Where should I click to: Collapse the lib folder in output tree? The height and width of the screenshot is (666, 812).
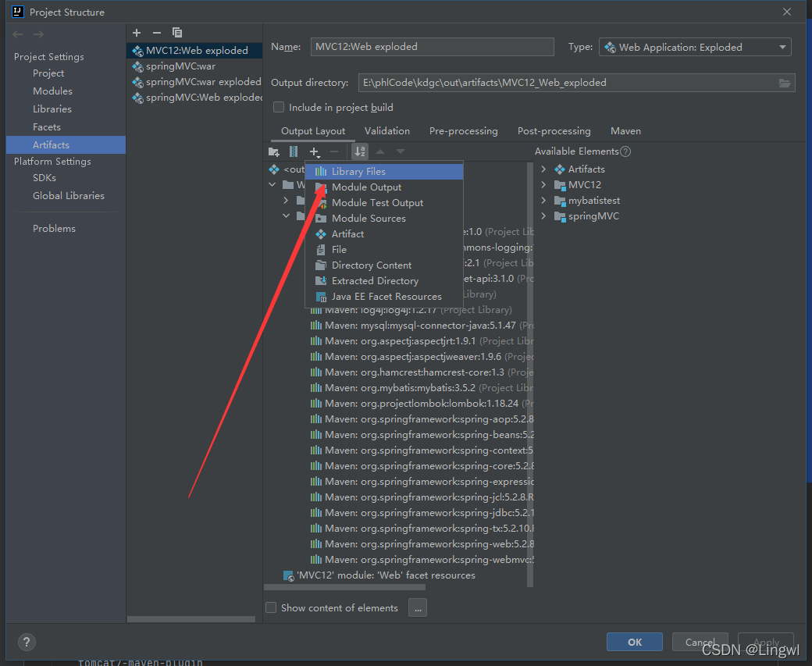286,215
